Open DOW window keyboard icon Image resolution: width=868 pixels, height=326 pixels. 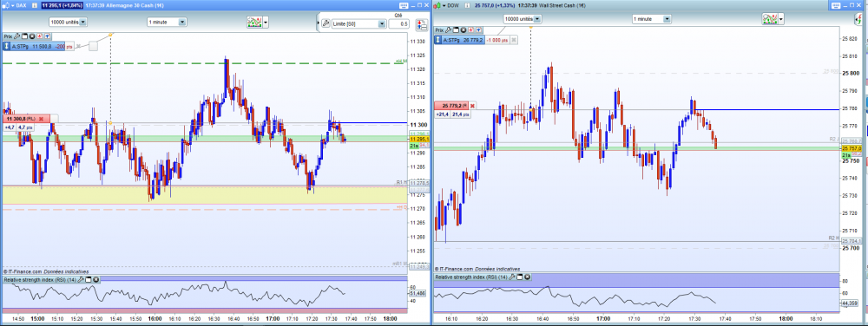[x=836, y=5]
